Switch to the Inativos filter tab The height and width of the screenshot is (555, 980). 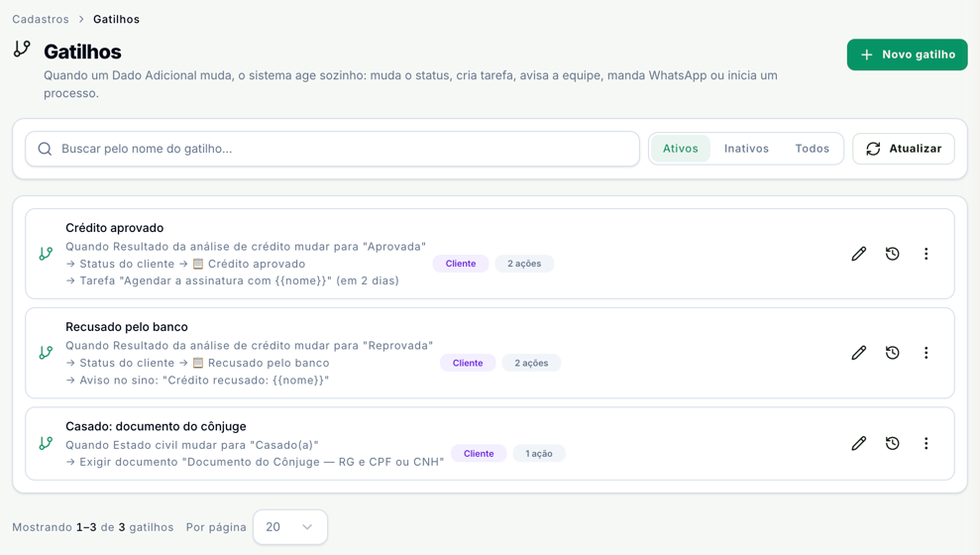746,149
